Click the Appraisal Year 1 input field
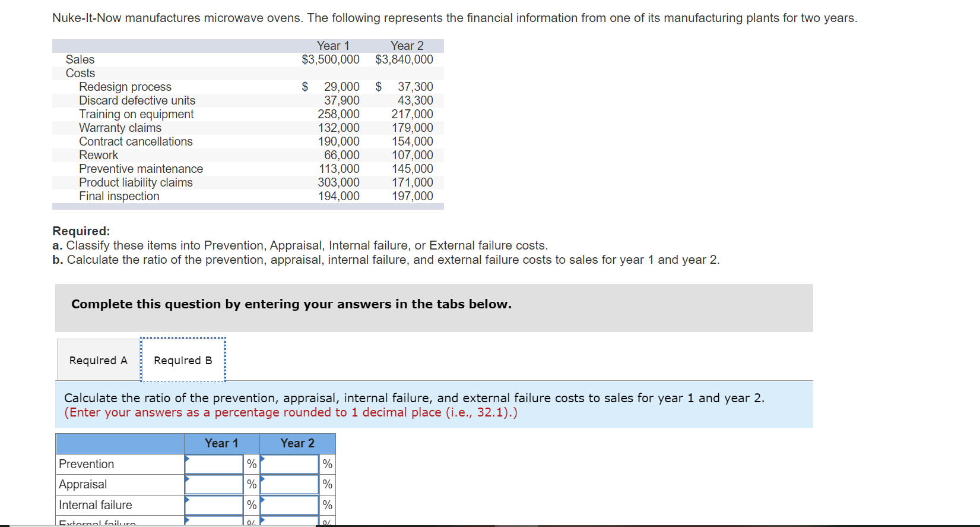 pos(214,484)
